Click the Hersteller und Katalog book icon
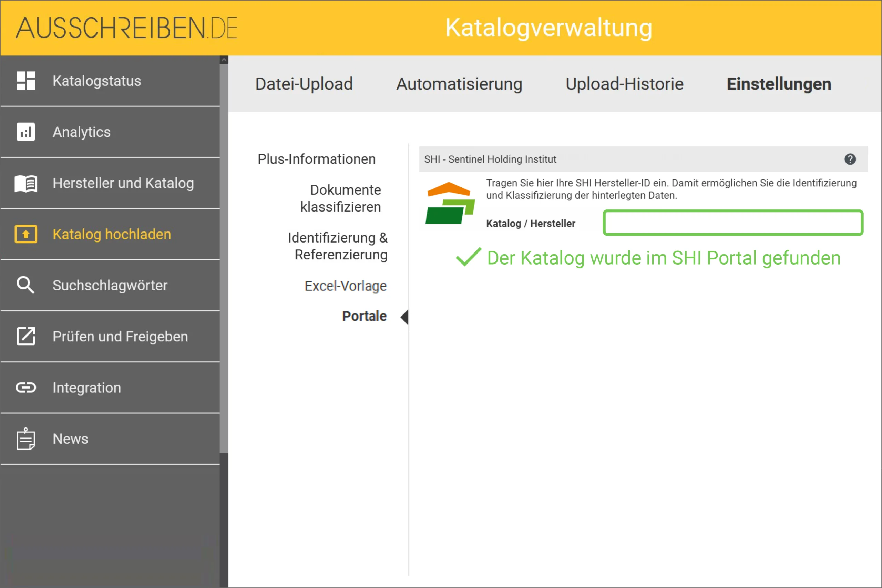The height and width of the screenshot is (588, 882). [x=25, y=183]
